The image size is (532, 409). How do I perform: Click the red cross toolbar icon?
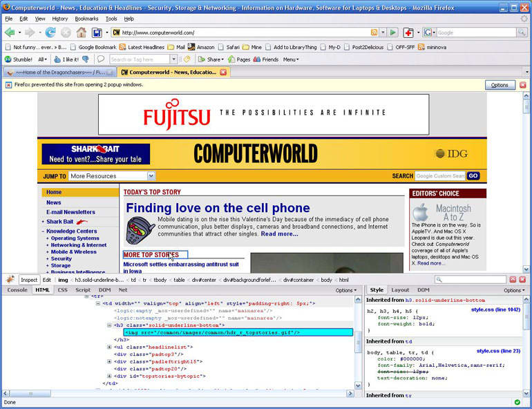pos(408,32)
